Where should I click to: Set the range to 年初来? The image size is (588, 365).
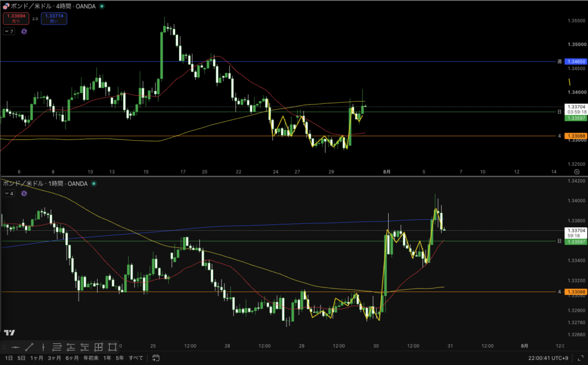click(91, 358)
